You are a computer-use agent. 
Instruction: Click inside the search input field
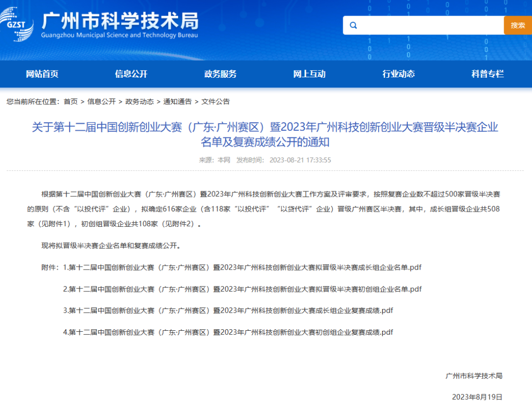click(x=429, y=25)
